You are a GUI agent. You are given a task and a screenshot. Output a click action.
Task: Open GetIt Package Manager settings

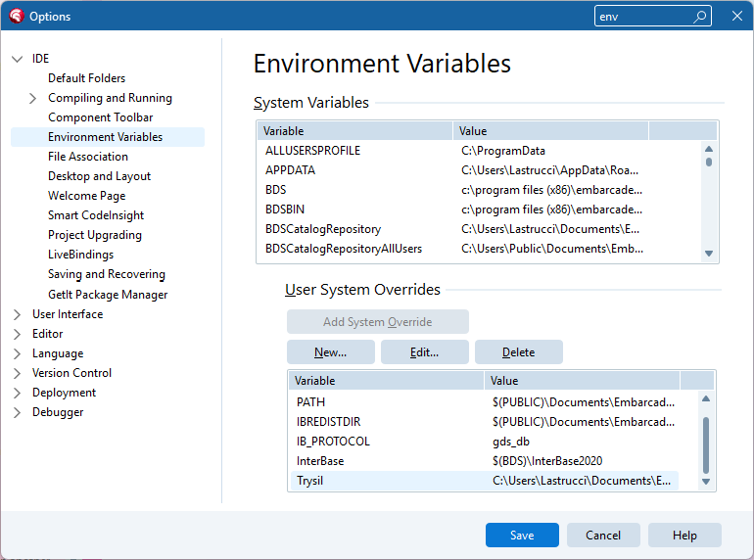[x=108, y=295]
